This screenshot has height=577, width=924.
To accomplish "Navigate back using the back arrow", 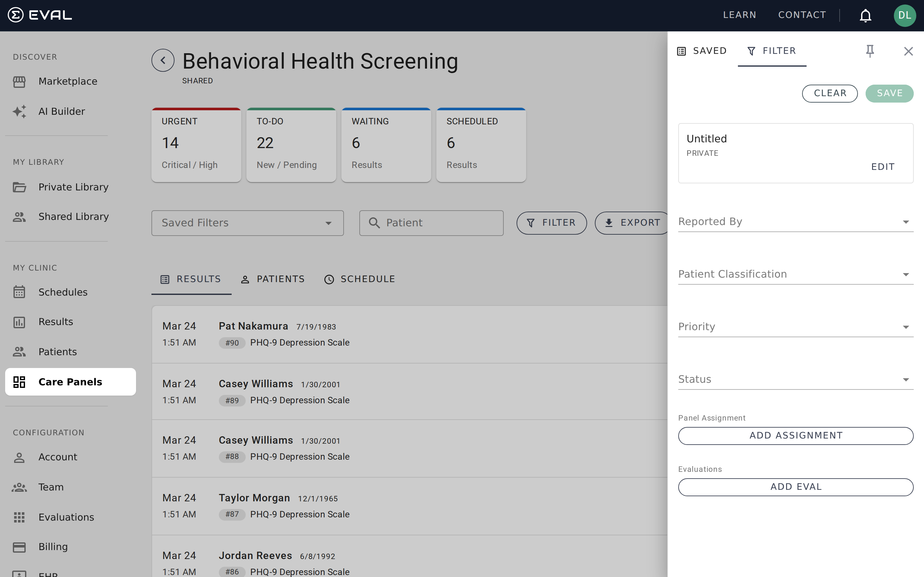I will (x=163, y=60).
